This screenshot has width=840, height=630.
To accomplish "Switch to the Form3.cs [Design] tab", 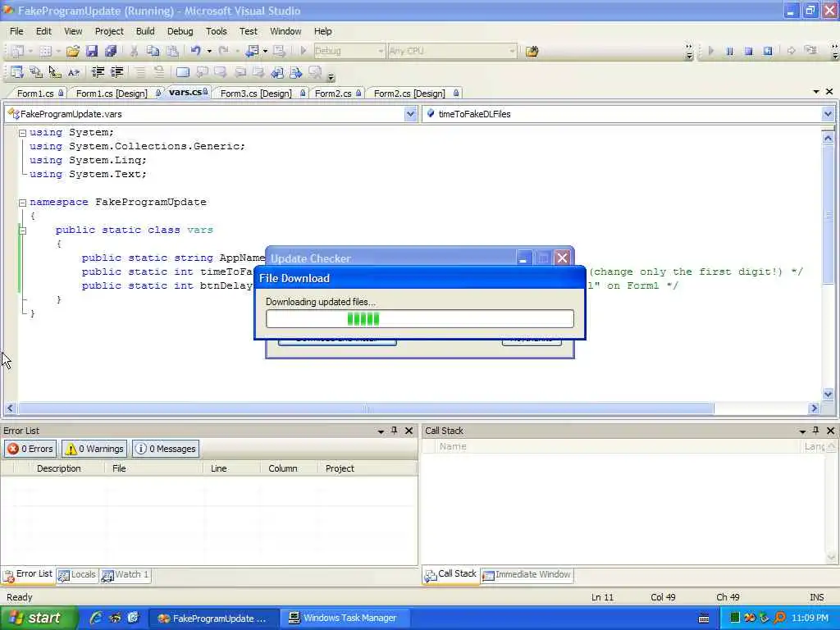I will 256,94.
